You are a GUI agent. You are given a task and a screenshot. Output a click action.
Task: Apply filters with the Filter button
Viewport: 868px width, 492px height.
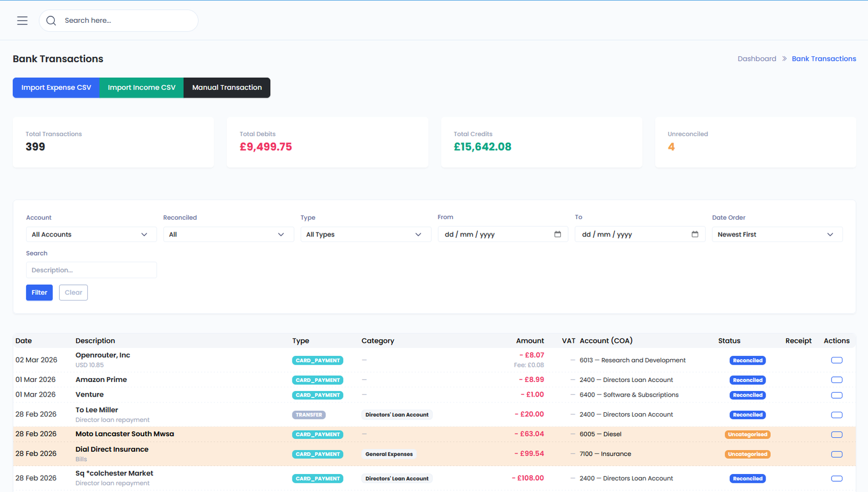tap(39, 292)
